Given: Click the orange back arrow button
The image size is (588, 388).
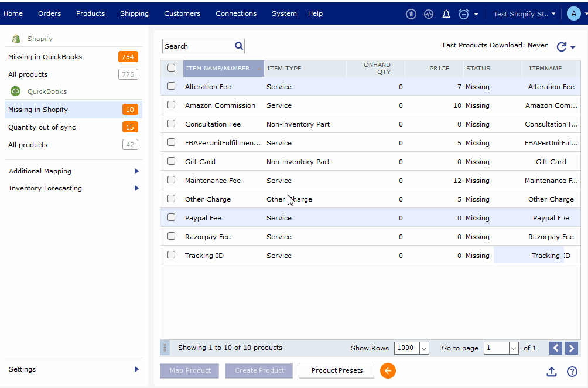Looking at the screenshot, I should pyautogui.click(x=388, y=370).
